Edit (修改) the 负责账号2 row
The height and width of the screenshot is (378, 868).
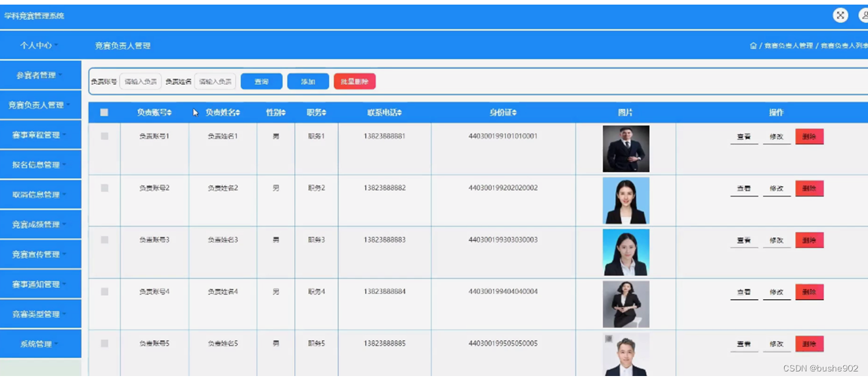[x=776, y=189]
